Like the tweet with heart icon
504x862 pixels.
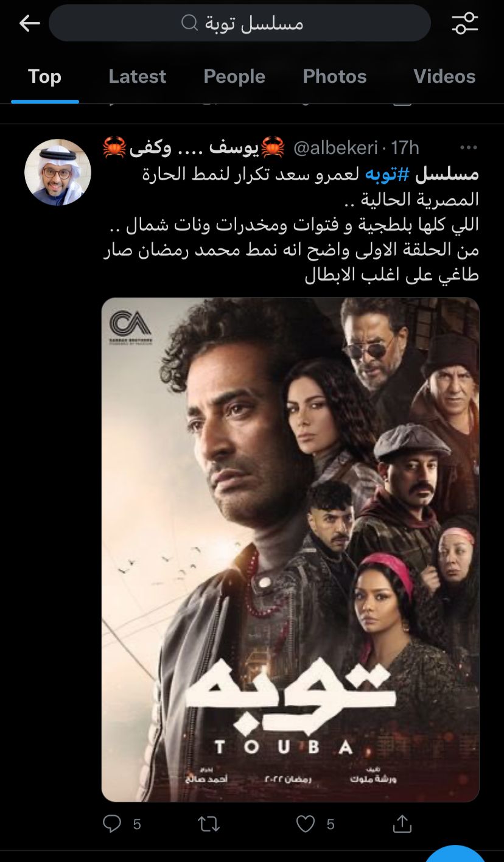[306, 824]
